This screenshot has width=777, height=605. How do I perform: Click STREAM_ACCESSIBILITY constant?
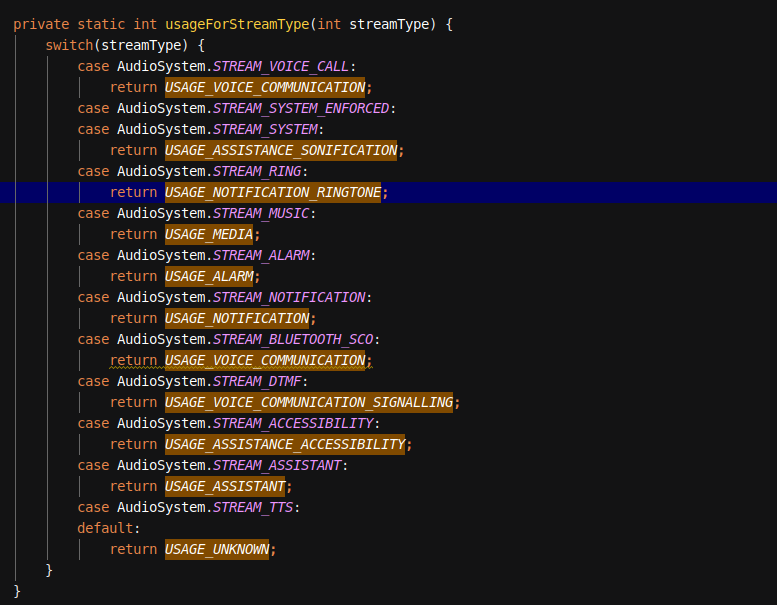click(x=293, y=424)
